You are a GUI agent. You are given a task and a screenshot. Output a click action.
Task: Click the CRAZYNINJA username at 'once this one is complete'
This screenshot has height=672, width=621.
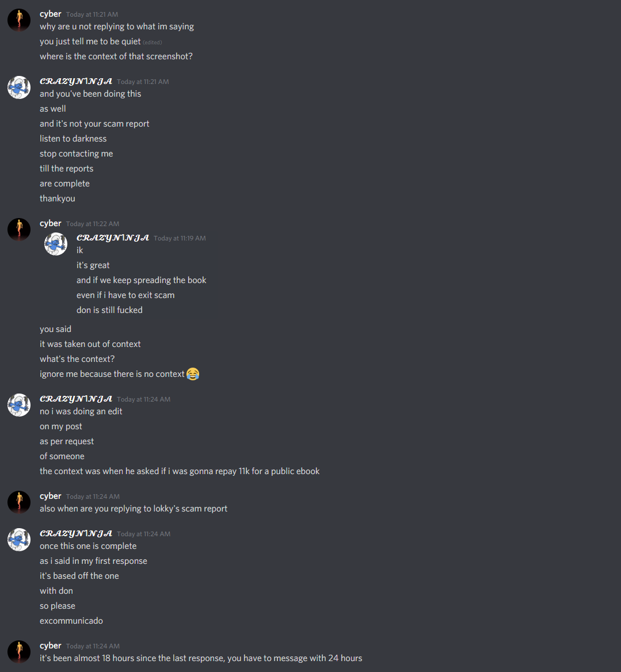(76, 533)
